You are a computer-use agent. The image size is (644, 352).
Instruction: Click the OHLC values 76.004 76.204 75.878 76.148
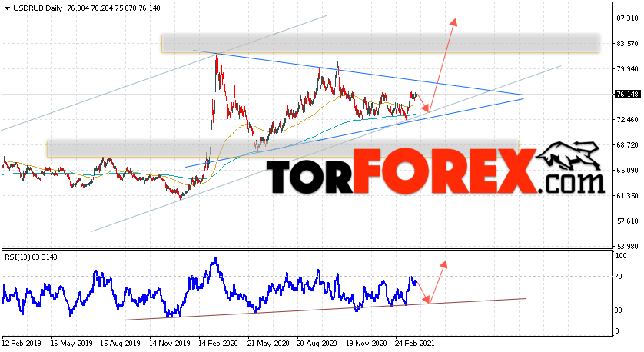pos(114,8)
